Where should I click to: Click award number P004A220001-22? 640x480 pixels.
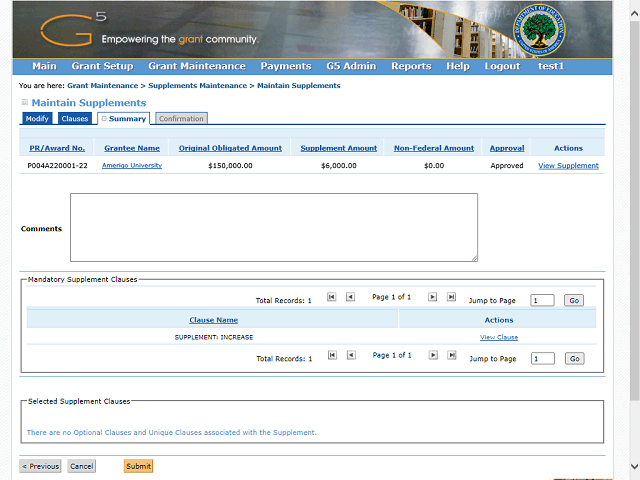[x=57, y=165]
